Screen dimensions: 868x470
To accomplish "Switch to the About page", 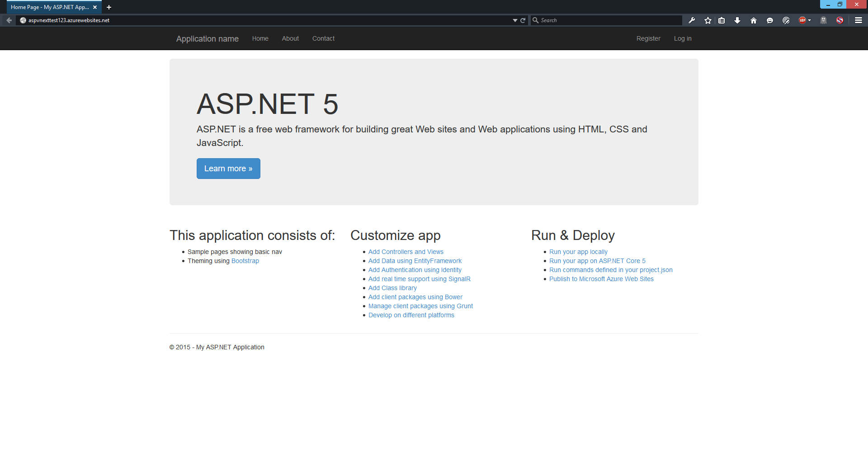I will (290, 38).
